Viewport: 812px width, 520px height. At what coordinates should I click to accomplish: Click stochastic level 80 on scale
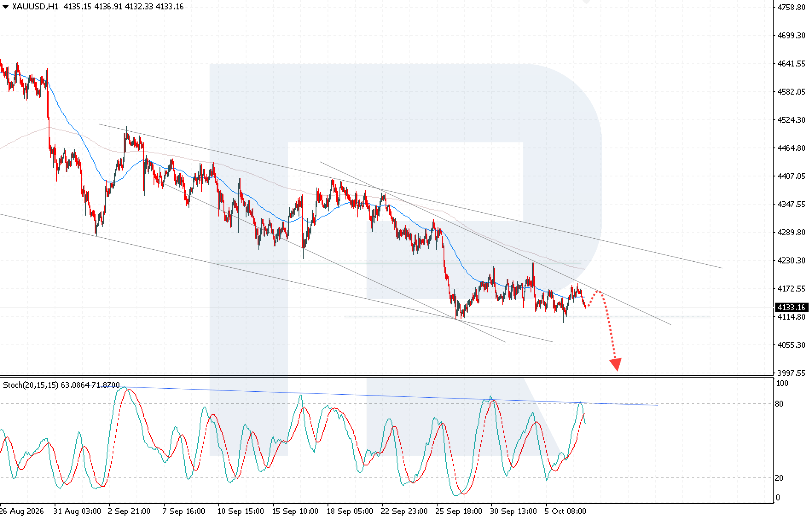pos(779,404)
